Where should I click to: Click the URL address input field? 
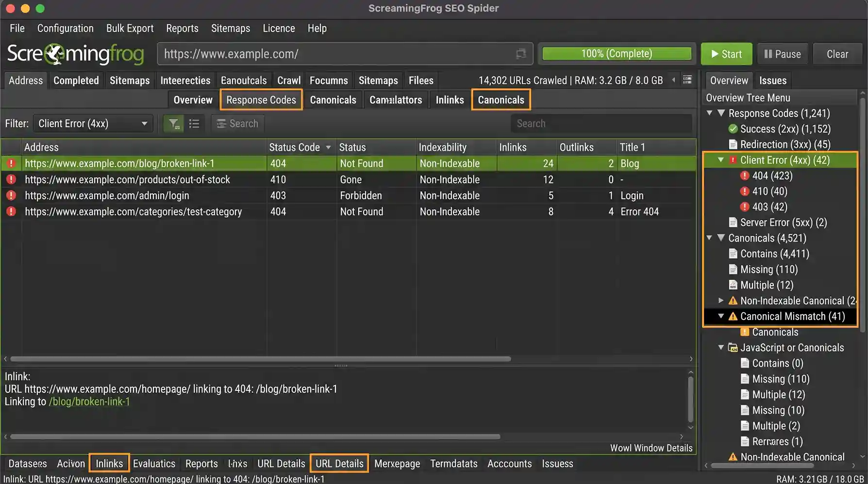pos(345,54)
